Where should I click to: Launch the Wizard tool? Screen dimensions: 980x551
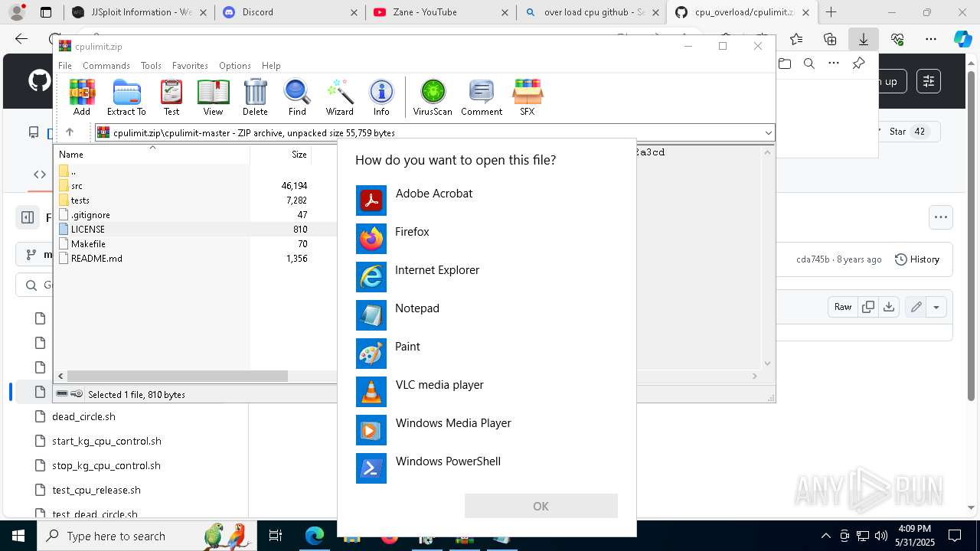point(339,97)
